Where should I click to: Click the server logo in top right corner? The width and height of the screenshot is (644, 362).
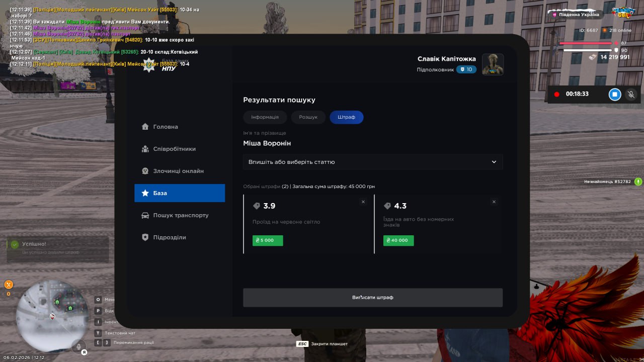pos(623,12)
